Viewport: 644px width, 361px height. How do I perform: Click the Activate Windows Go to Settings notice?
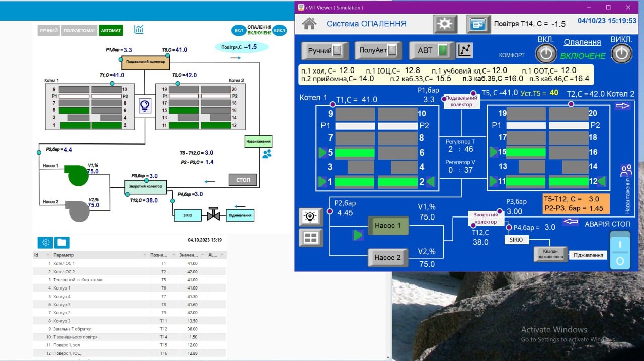tap(568, 334)
